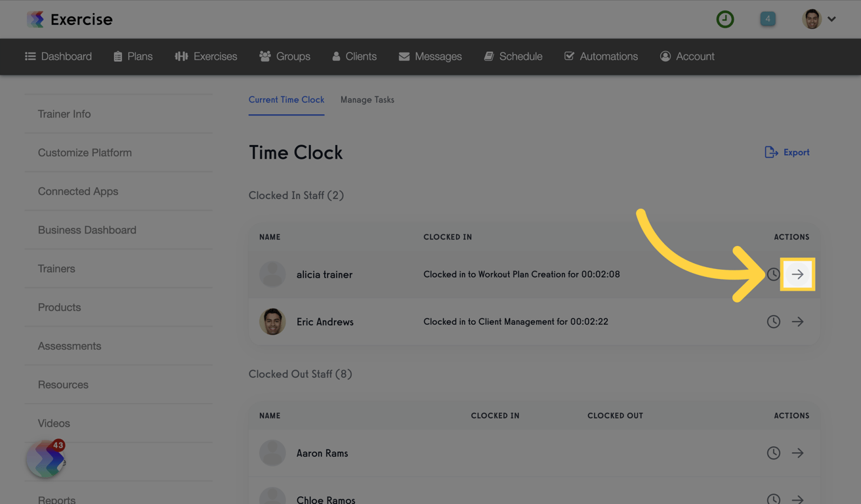Open Connected Apps settings
This screenshot has height=504, width=861.
78,191
